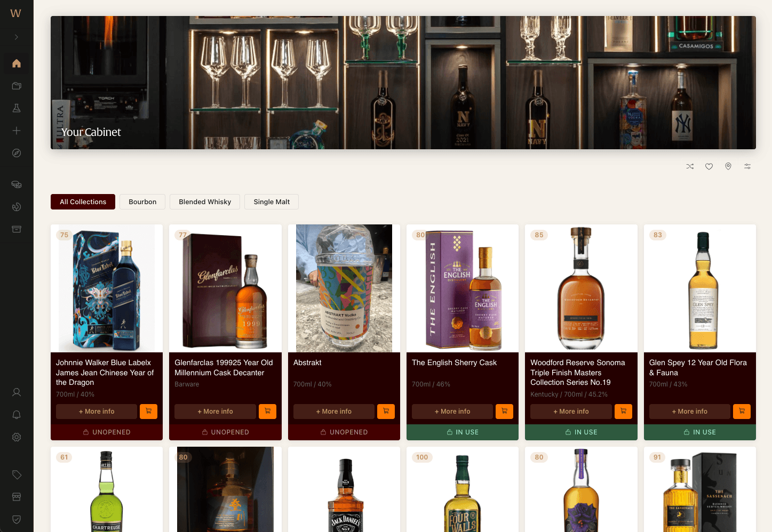Toggle UNOPENED status on Abstrakt card
Screen dimensions: 772x532
(344, 432)
